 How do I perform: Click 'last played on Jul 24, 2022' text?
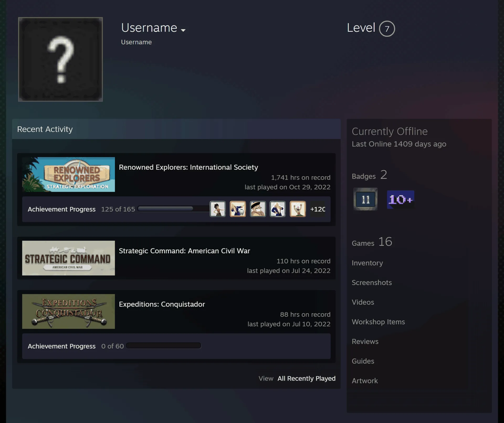click(x=289, y=271)
